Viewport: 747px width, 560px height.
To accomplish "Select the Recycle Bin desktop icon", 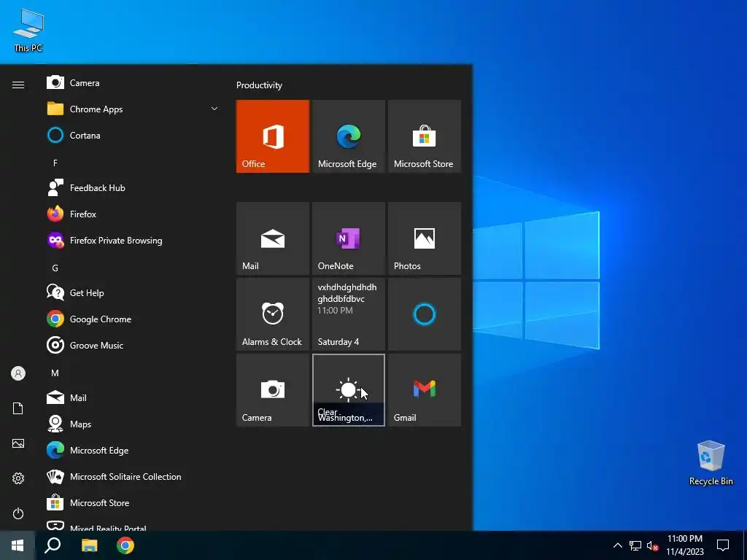I will pos(711,463).
